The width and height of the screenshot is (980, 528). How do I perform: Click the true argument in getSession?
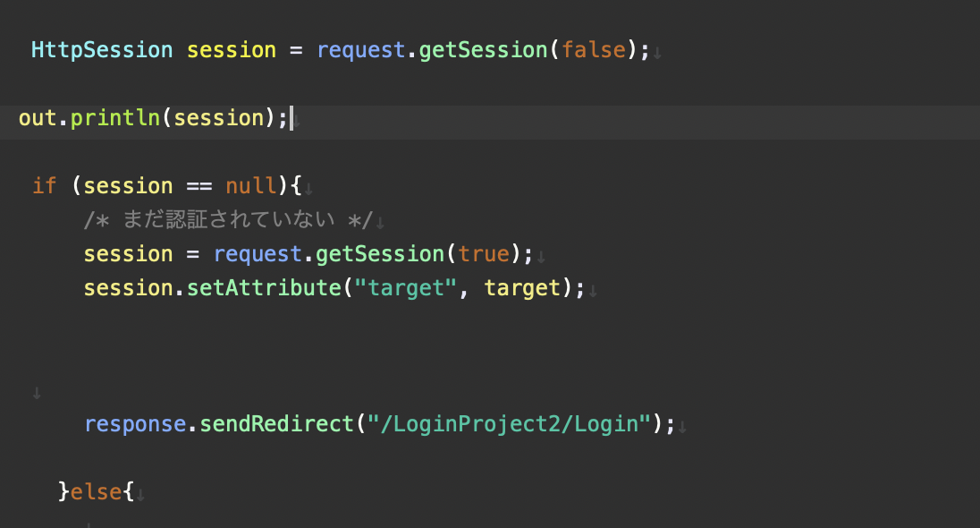[484, 254]
